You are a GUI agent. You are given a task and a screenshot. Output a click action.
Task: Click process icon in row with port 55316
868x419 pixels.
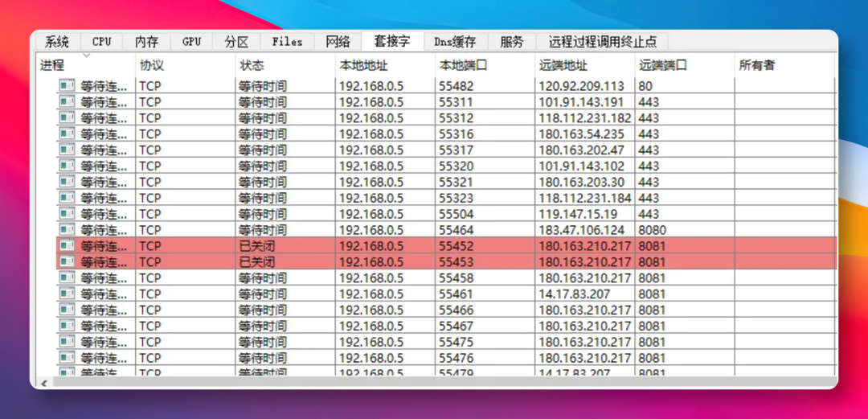coord(67,134)
